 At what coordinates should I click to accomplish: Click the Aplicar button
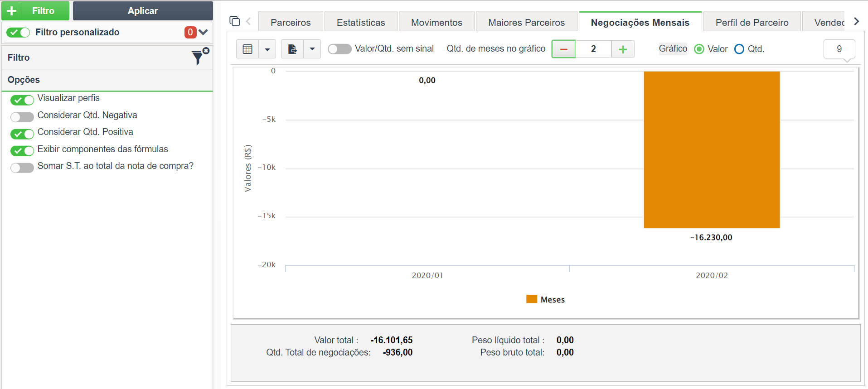143,11
